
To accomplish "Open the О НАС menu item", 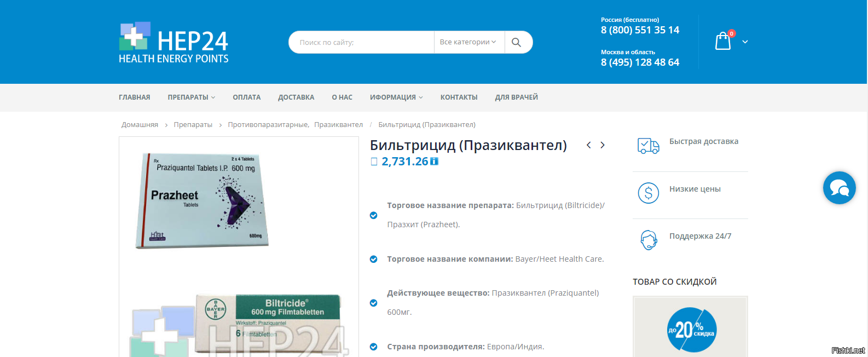I will click(x=342, y=97).
